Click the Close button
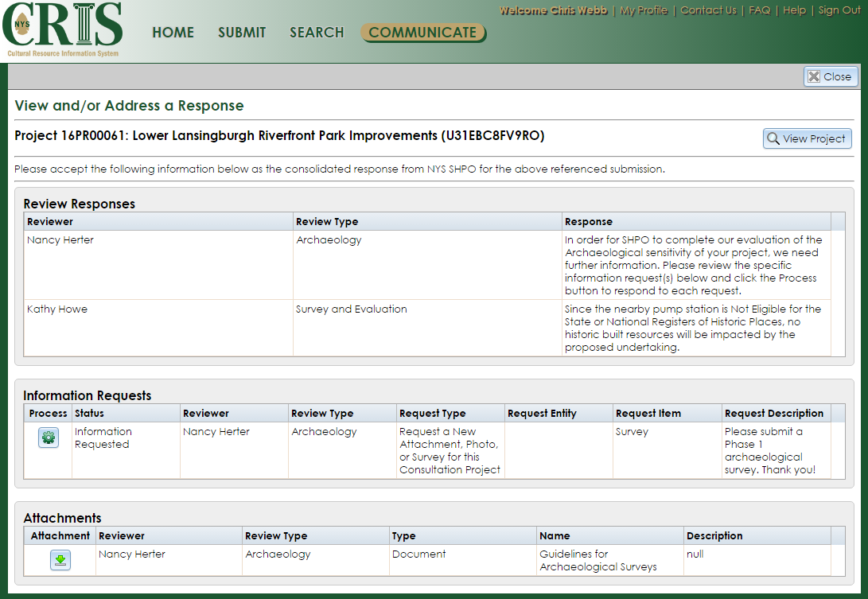This screenshot has width=868, height=599. tap(831, 76)
